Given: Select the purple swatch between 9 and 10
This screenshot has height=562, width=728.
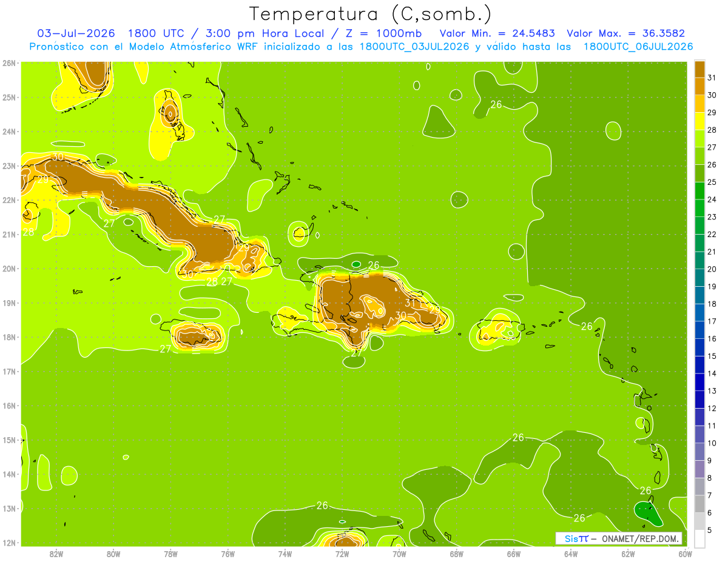Looking at the screenshot, I should 700,452.
